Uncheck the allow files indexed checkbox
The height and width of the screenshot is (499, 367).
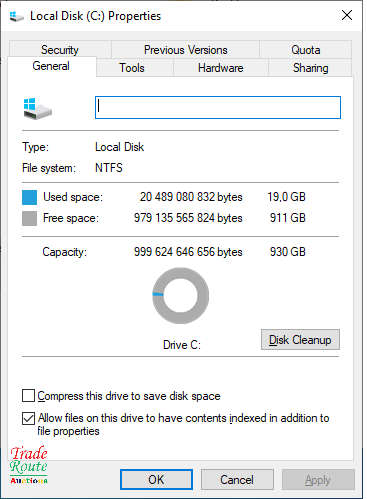(28, 418)
